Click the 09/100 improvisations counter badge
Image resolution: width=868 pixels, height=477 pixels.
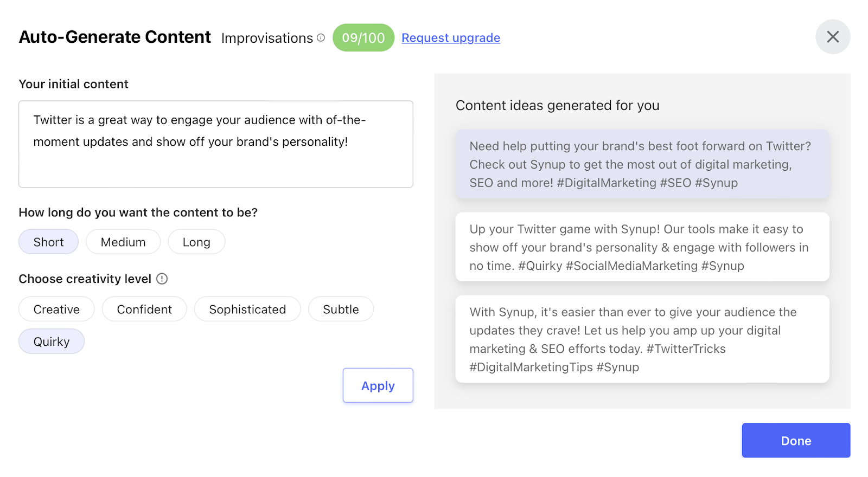(363, 38)
